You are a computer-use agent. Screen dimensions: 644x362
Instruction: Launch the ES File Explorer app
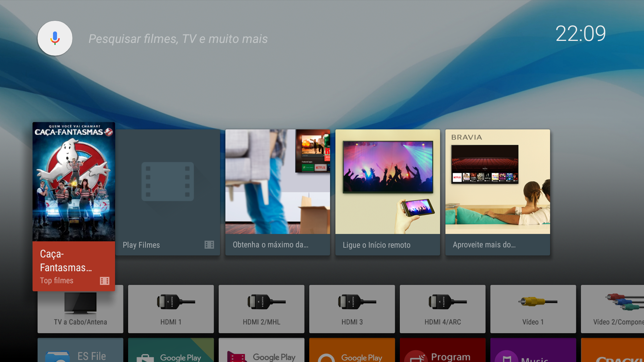(80, 351)
